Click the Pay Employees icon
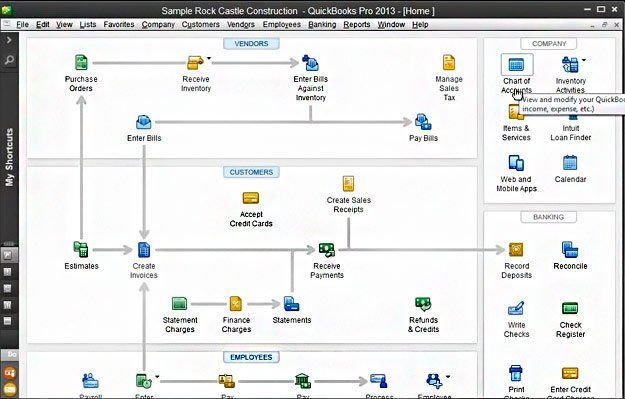 226,381
